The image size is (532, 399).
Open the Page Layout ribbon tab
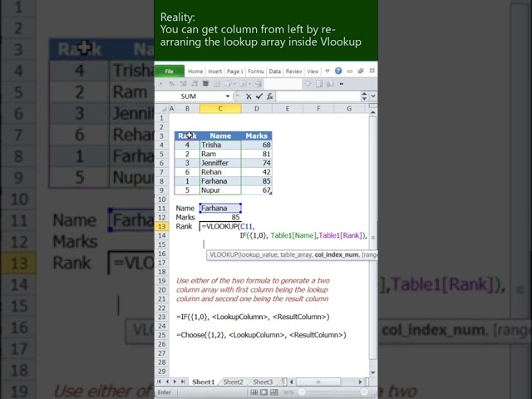pos(234,71)
